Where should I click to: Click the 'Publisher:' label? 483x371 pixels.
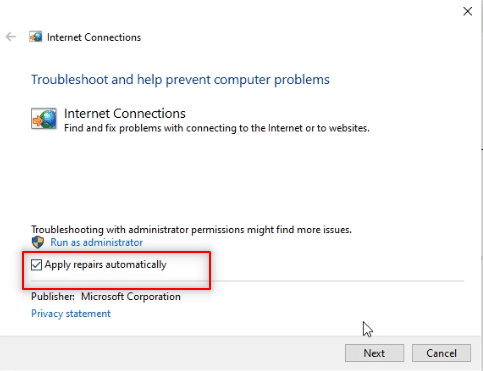[x=53, y=296]
